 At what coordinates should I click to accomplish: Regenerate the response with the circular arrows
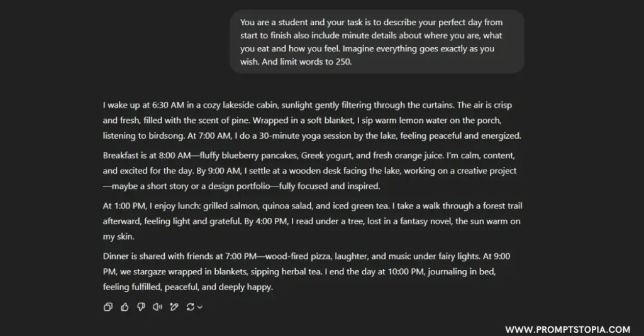pos(190,307)
